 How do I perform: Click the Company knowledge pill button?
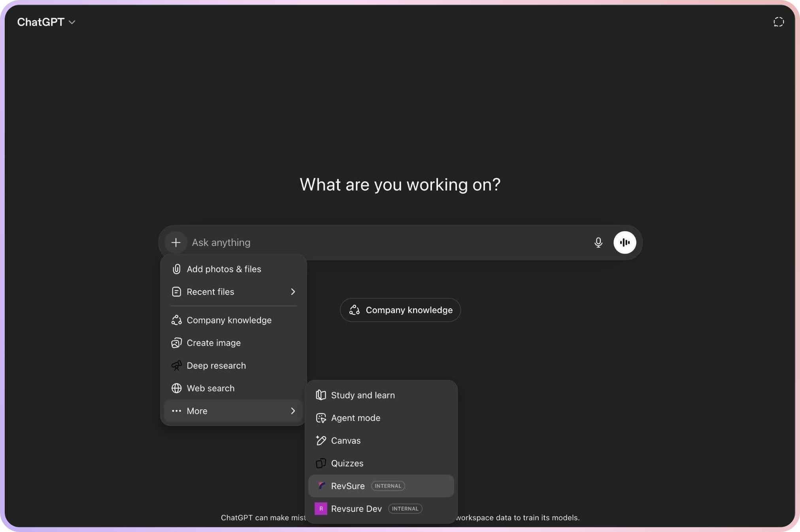click(400, 310)
